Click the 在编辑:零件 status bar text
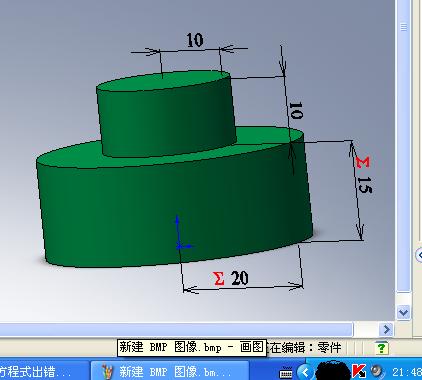Viewport: 422px width, 380px height. 304,348
